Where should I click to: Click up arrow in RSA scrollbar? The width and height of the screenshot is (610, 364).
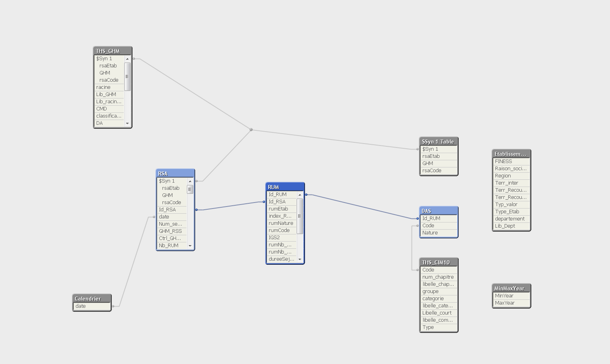point(190,181)
